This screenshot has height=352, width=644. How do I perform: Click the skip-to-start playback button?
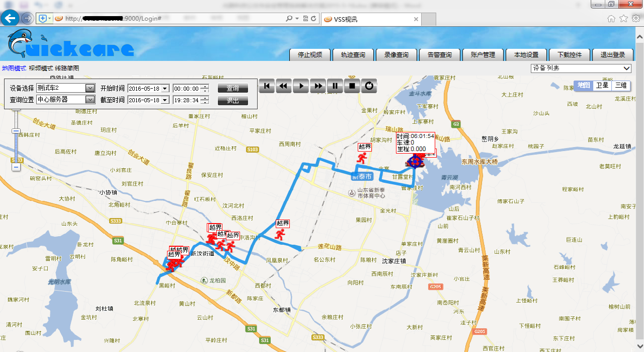(x=267, y=86)
